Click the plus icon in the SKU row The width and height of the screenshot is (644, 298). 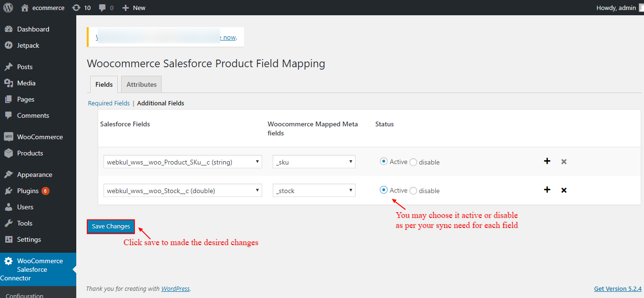click(547, 161)
